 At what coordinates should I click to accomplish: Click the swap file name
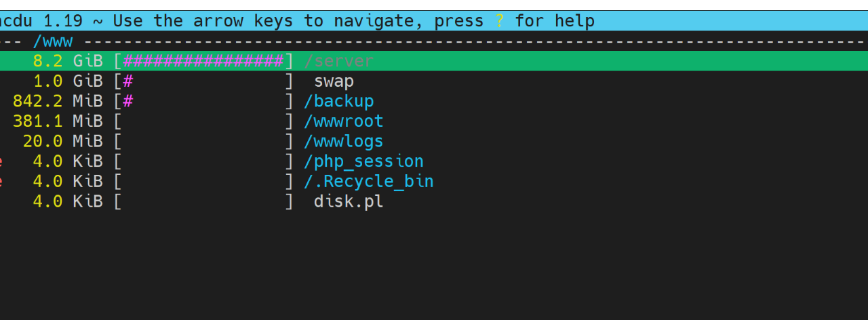(x=334, y=81)
